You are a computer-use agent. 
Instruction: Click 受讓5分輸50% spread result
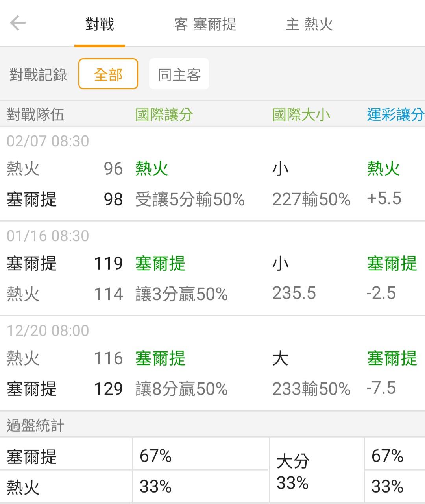coord(190,199)
